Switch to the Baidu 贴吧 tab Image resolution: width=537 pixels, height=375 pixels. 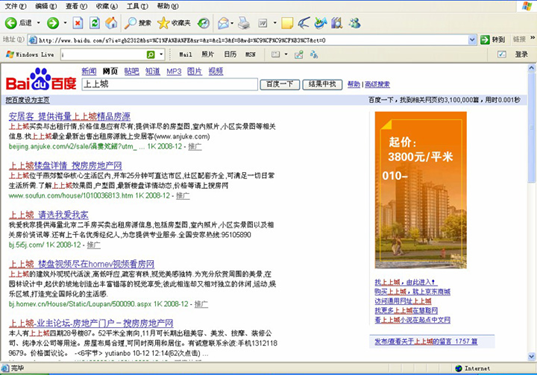131,71
